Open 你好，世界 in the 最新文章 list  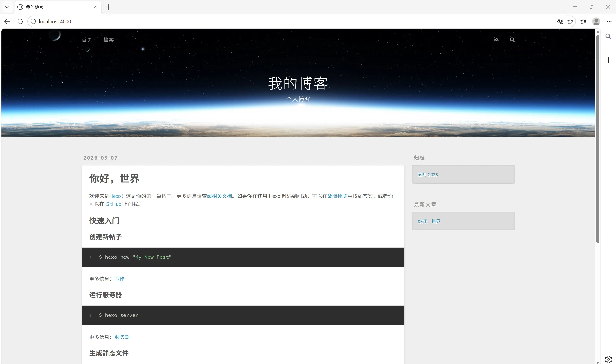pos(429,221)
